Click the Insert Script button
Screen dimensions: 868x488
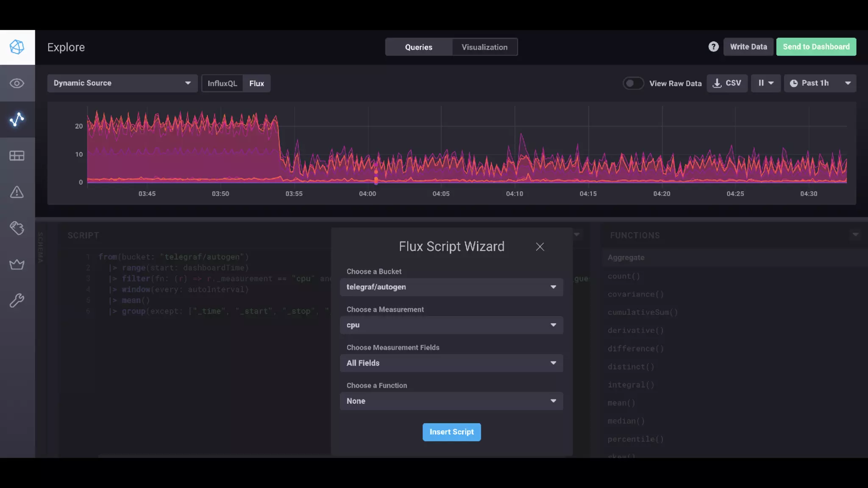[x=451, y=432]
